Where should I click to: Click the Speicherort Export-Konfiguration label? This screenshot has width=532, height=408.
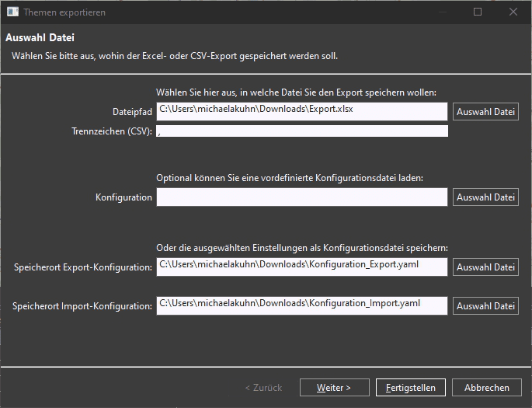83,267
